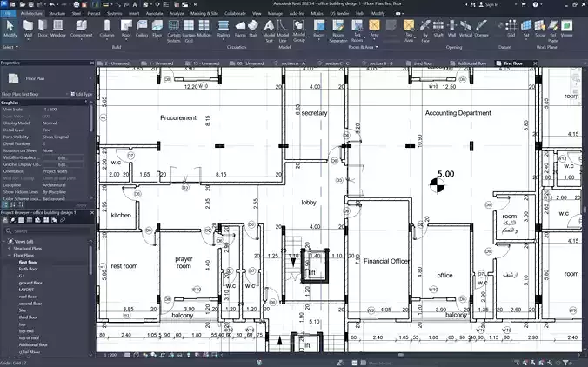Select the Floor tool icon
Image resolution: width=588 pixels, height=367 pixels.
(x=157, y=25)
